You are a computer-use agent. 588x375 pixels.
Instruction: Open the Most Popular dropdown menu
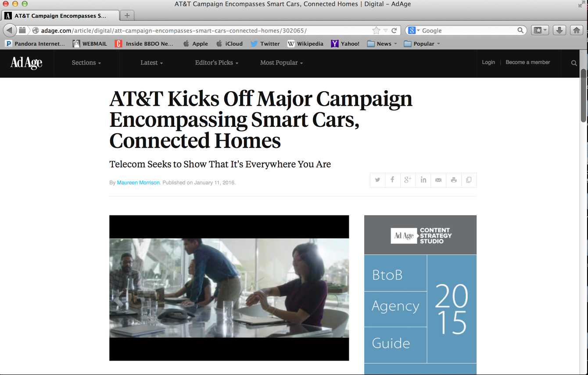[282, 63]
